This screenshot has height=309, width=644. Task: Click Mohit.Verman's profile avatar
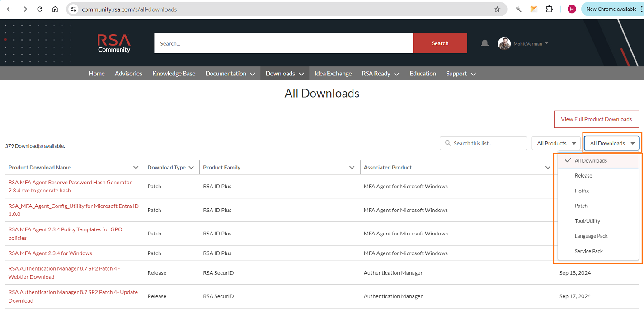click(504, 43)
